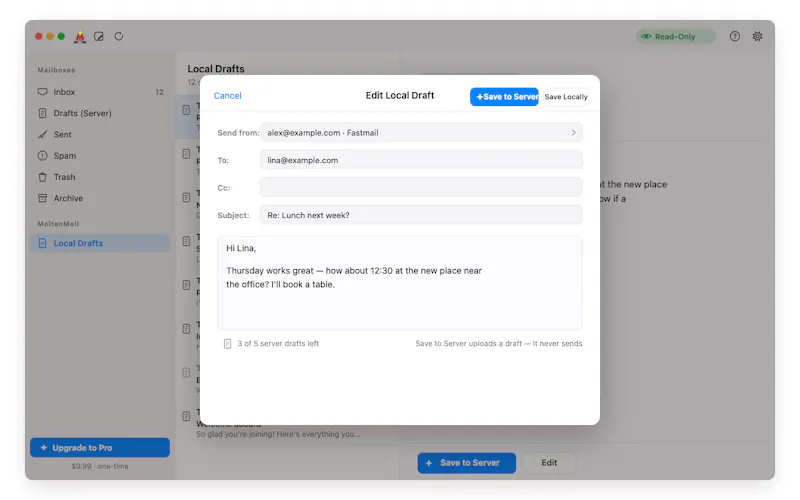The image size is (800, 500).
Task: Click the refresh icon in toolbar
Action: [x=118, y=36]
